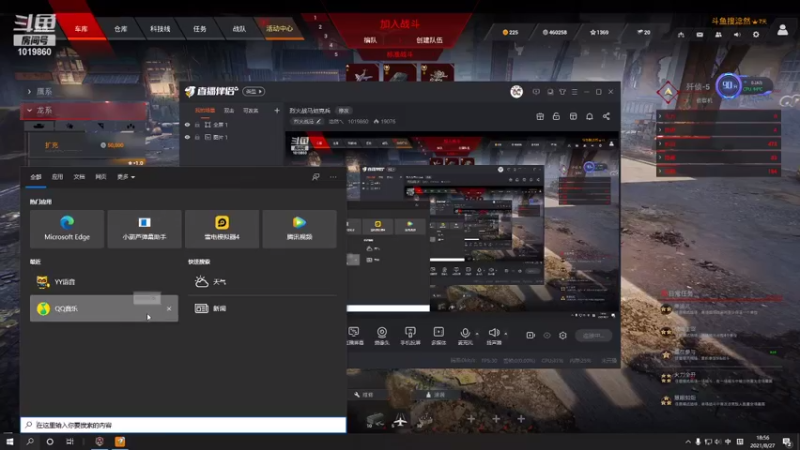The height and width of the screenshot is (450, 800).
Task: Click 创建队伍 in game
Action: [429, 40]
